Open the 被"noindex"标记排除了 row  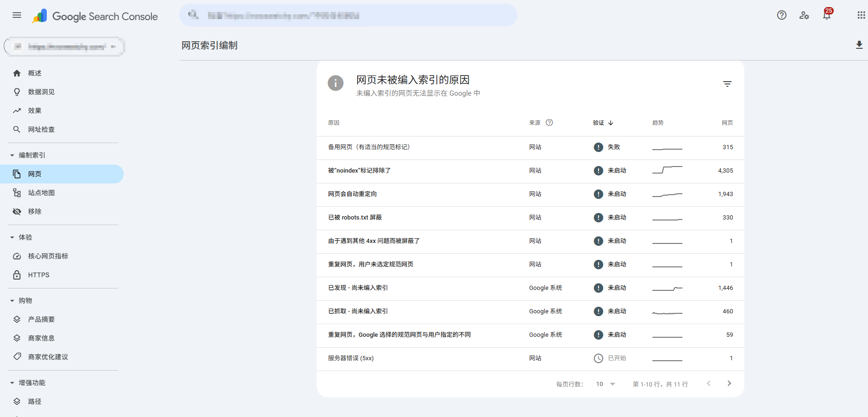point(359,171)
